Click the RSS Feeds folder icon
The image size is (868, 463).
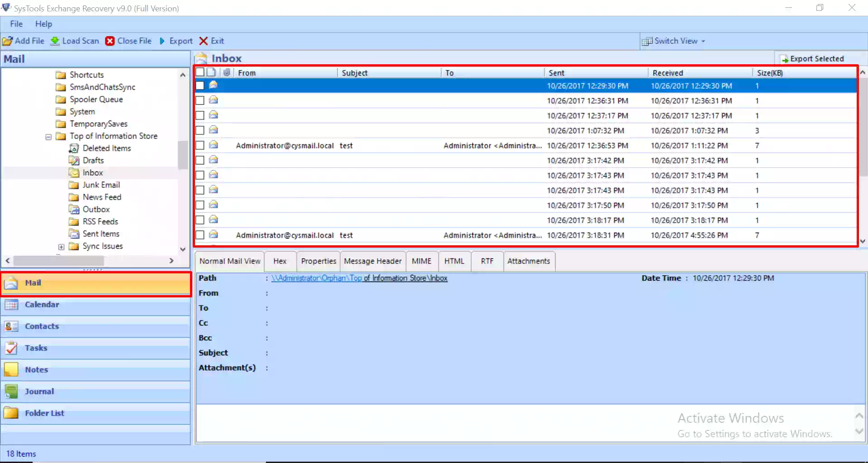(x=74, y=222)
